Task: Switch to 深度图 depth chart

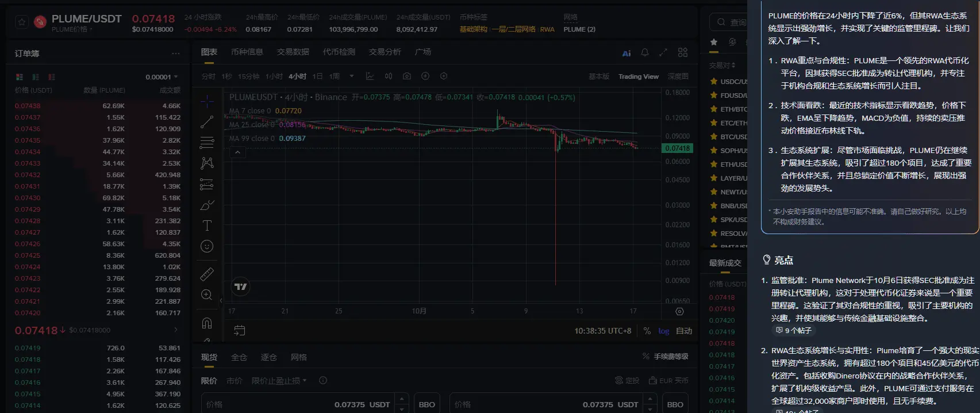Action: coord(678,77)
